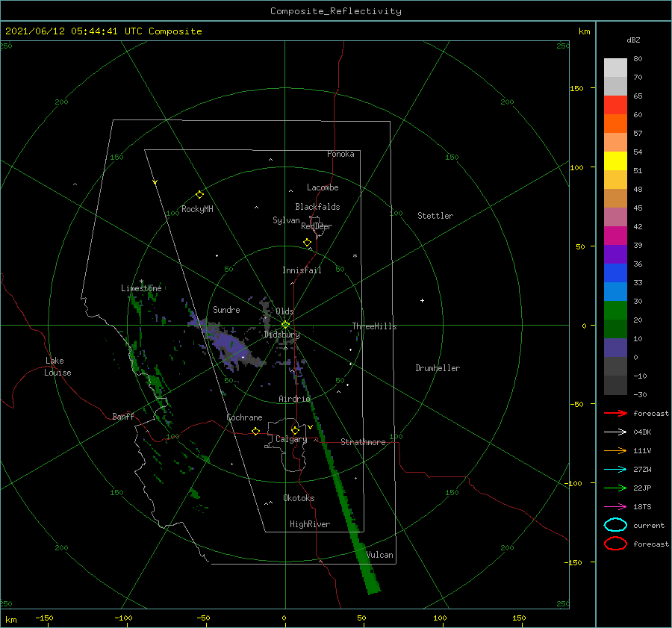This screenshot has height=628, width=672.
Task: Click the Vulcan city label
Action: [x=380, y=555]
